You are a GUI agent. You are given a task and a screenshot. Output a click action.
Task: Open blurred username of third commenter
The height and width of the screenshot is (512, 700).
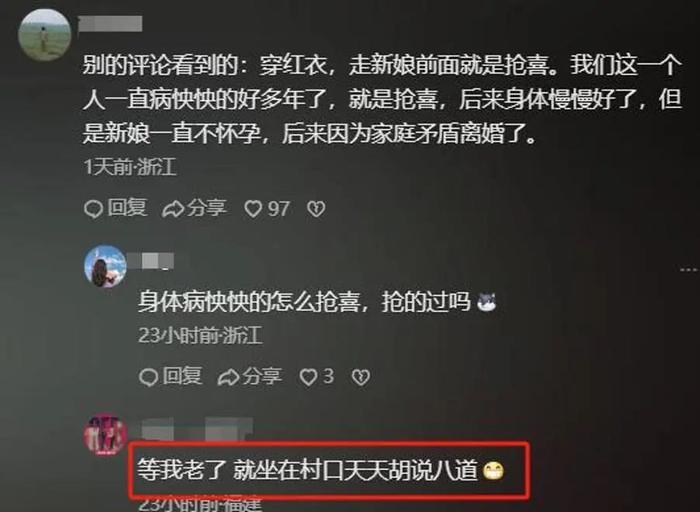coord(196,428)
